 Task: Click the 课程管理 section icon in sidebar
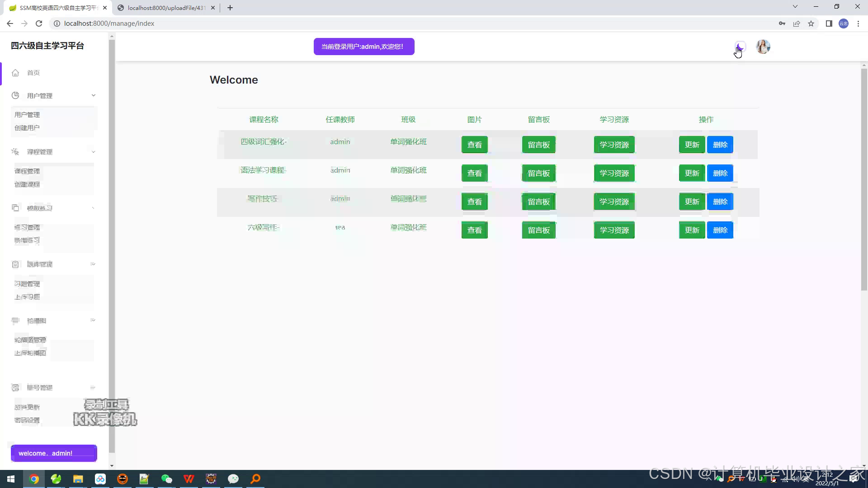pyautogui.click(x=15, y=152)
